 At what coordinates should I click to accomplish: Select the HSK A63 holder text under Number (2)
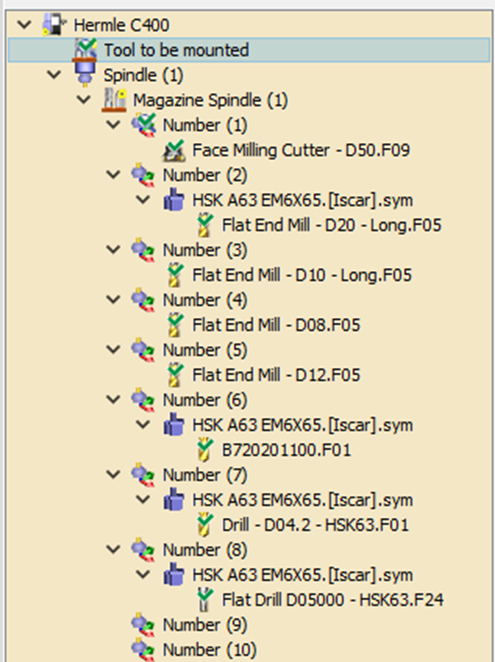(303, 200)
